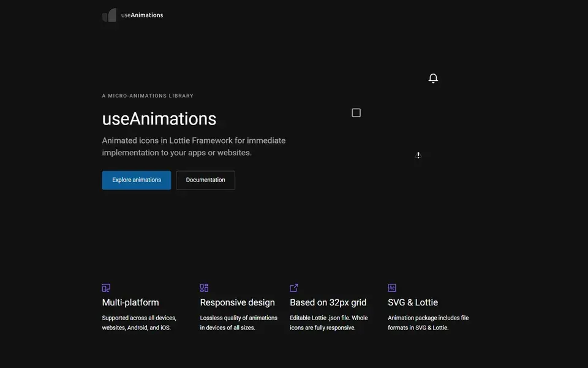This screenshot has height=368, width=588.
Task: Toggle the animated checkbox icon
Action: 356,113
